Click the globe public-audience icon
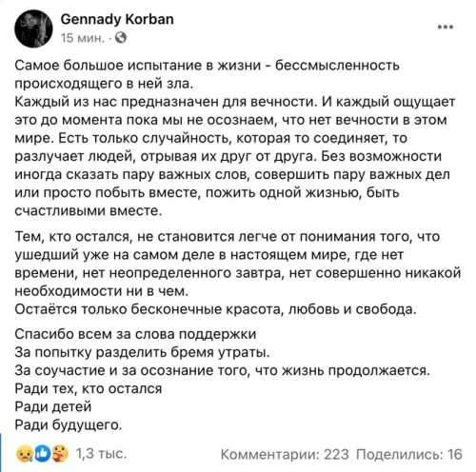The width and height of the screenshot is (476, 472). pos(121,38)
